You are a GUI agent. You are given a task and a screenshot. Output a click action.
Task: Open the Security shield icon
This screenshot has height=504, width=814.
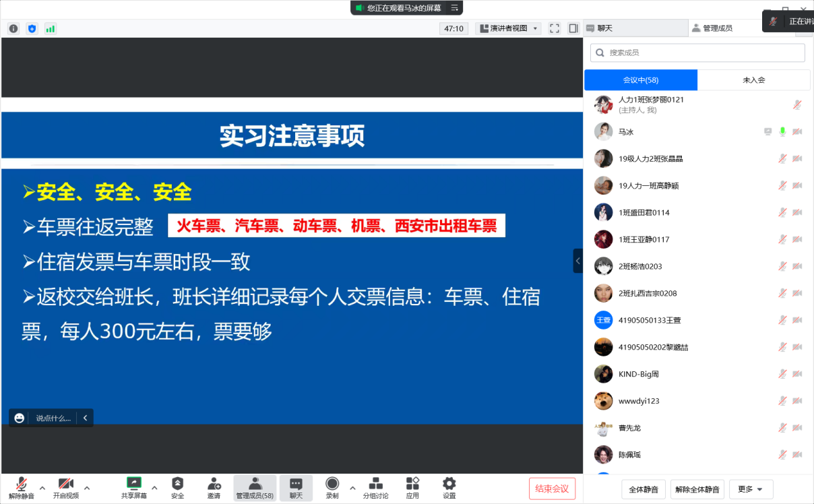point(177,487)
